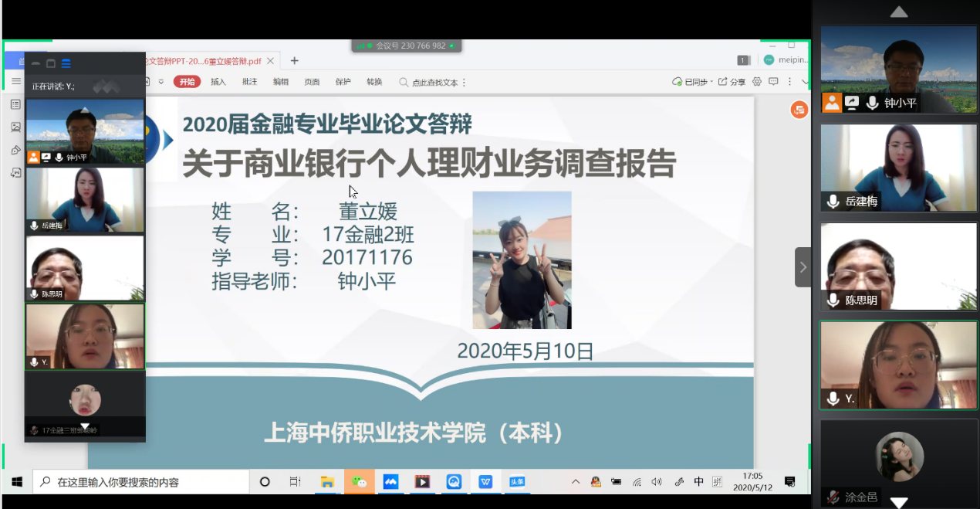Open a new document tab with plus
980x509 pixels.
click(x=294, y=61)
